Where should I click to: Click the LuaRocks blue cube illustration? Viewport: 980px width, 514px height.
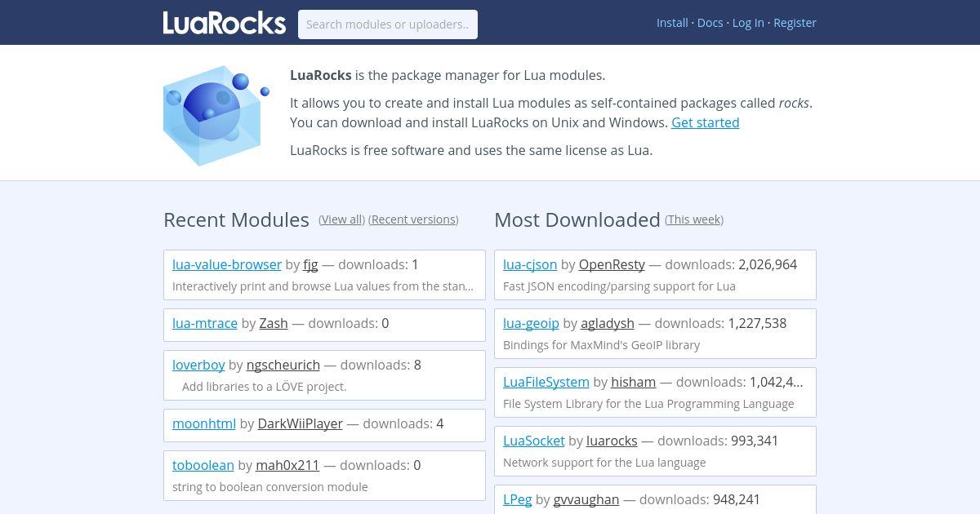(x=216, y=115)
